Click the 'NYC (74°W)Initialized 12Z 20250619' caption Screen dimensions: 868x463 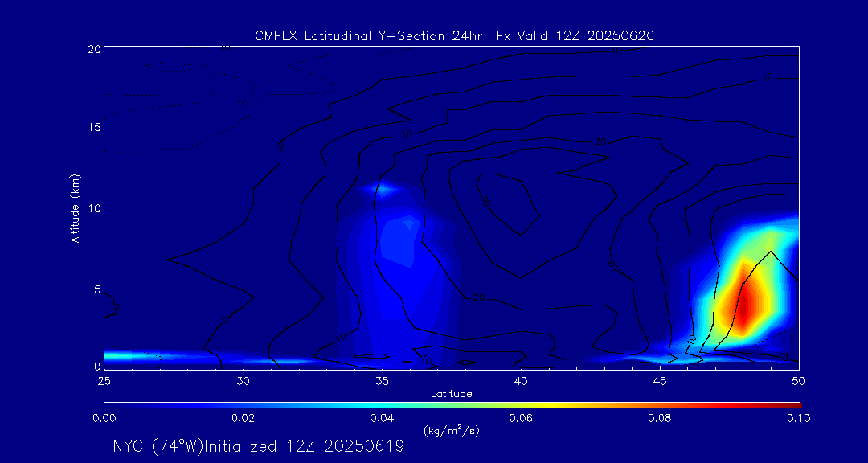(258, 446)
